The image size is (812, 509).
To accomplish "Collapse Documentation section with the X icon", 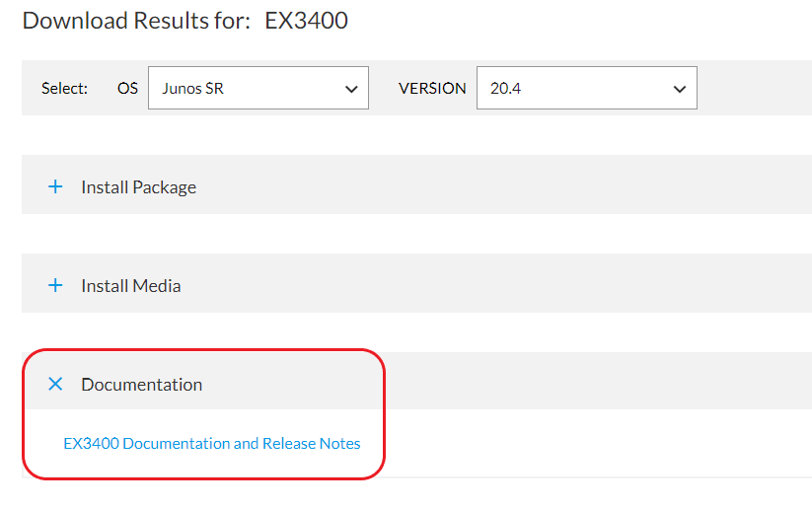I will coord(55,384).
